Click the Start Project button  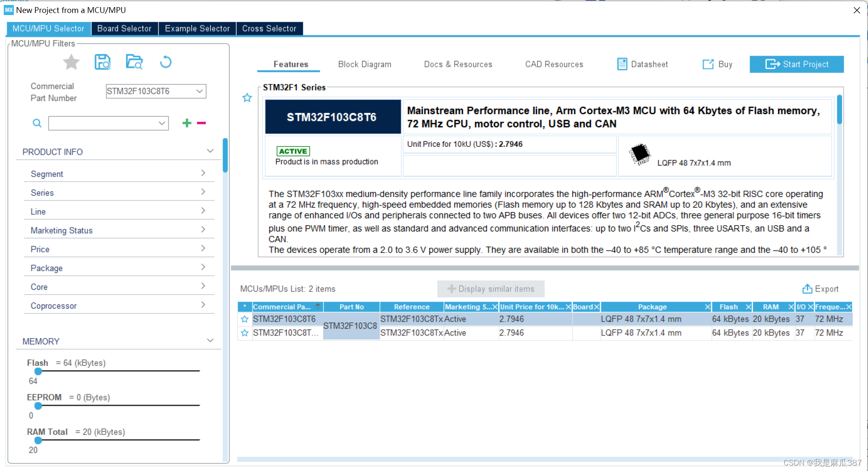(x=796, y=64)
